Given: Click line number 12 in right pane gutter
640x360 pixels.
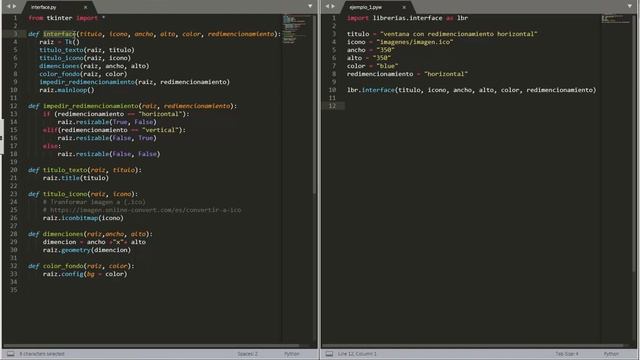Looking at the screenshot, I should click(332, 106).
